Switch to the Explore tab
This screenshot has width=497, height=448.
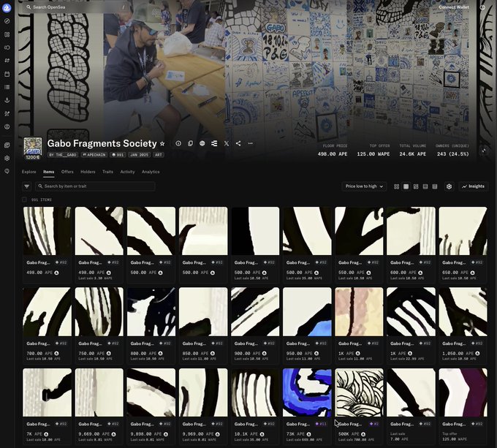click(29, 172)
